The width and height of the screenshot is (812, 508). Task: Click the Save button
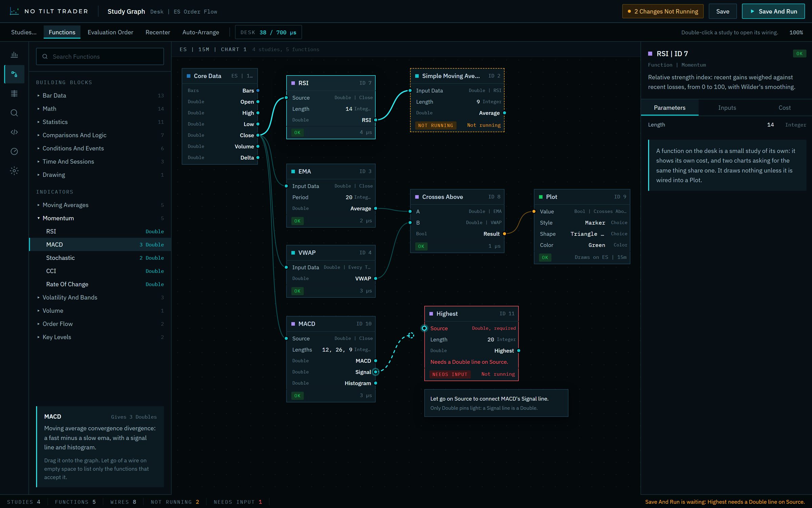(722, 11)
